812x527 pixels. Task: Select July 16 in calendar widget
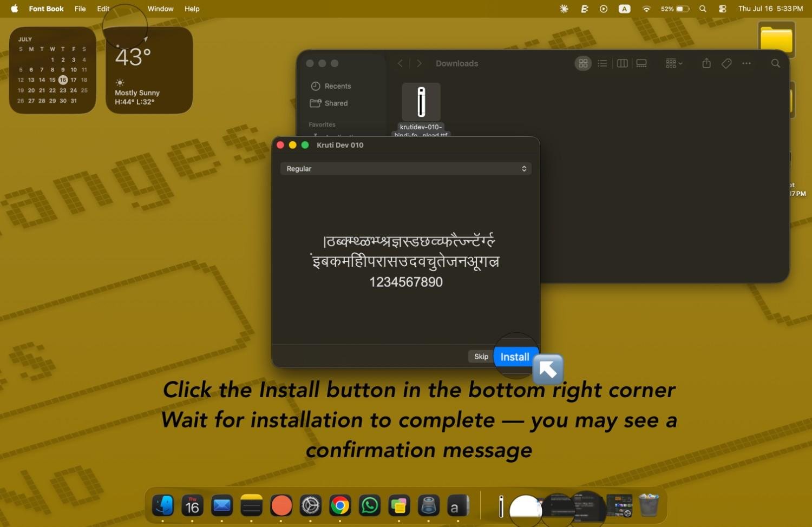[63, 80]
